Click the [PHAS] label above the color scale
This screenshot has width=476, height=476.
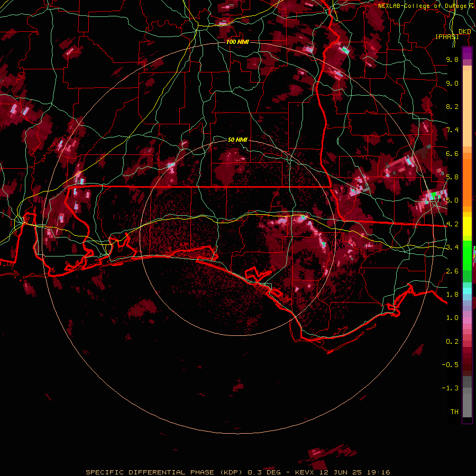[x=447, y=36]
